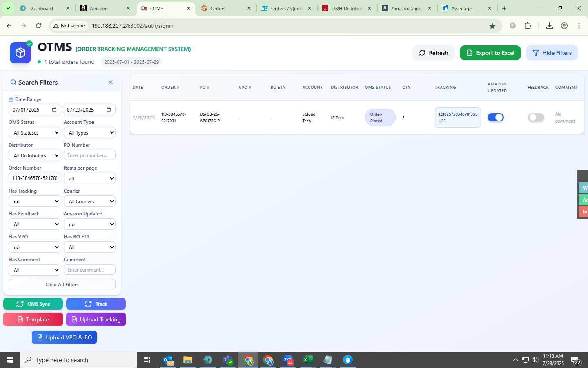Click the search magnifier icon in Search Filters
Image resolution: width=588 pixels, height=368 pixels.
tap(13, 82)
